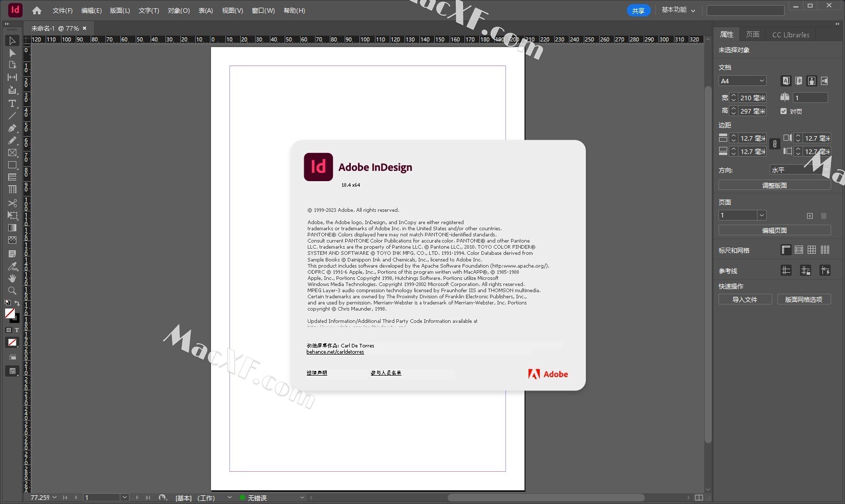Click the 导入文件 button
This screenshot has height=504, width=845.
tap(745, 299)
